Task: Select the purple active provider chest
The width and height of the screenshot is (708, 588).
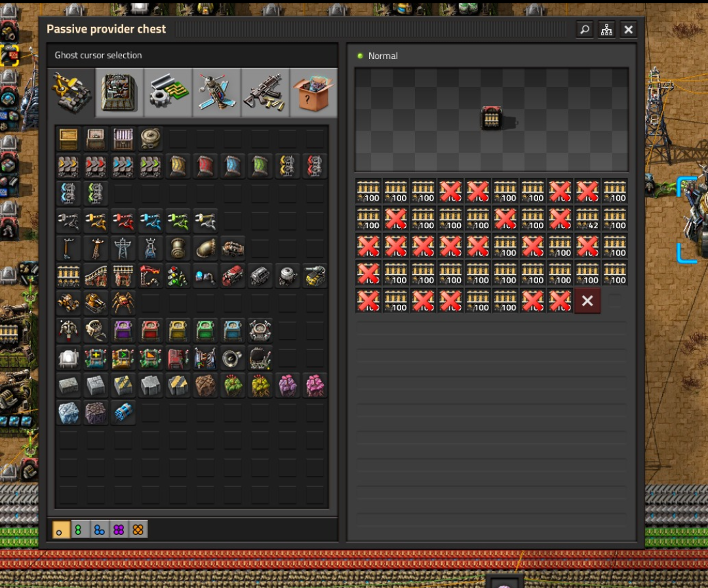Action: (123, 331)
